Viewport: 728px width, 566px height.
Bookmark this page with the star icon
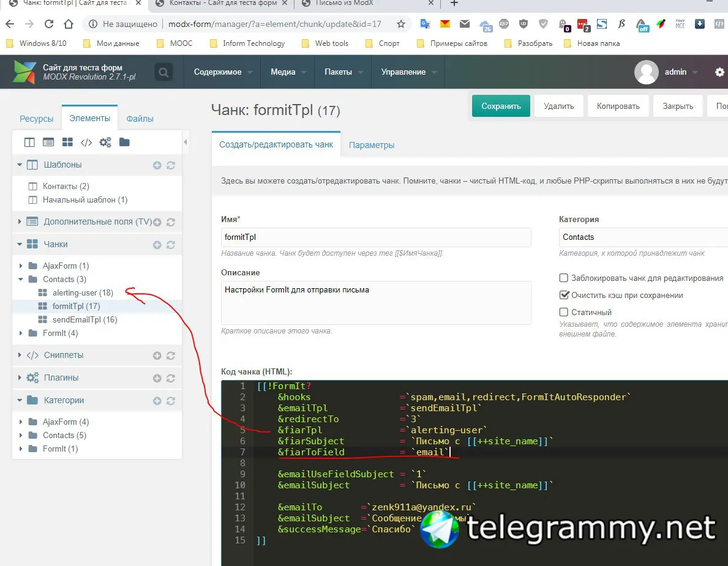point(400,24)
